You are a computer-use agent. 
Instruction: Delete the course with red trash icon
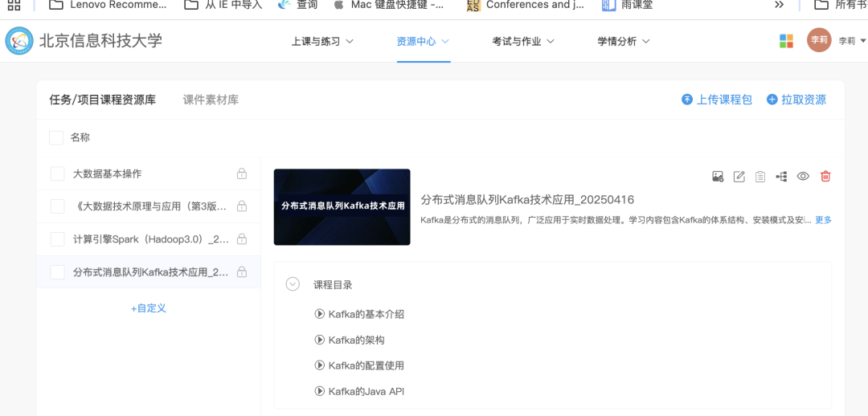[825, 177]
